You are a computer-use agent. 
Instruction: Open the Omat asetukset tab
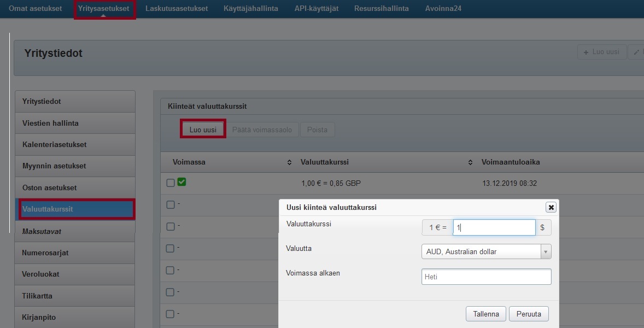[36, 9]
